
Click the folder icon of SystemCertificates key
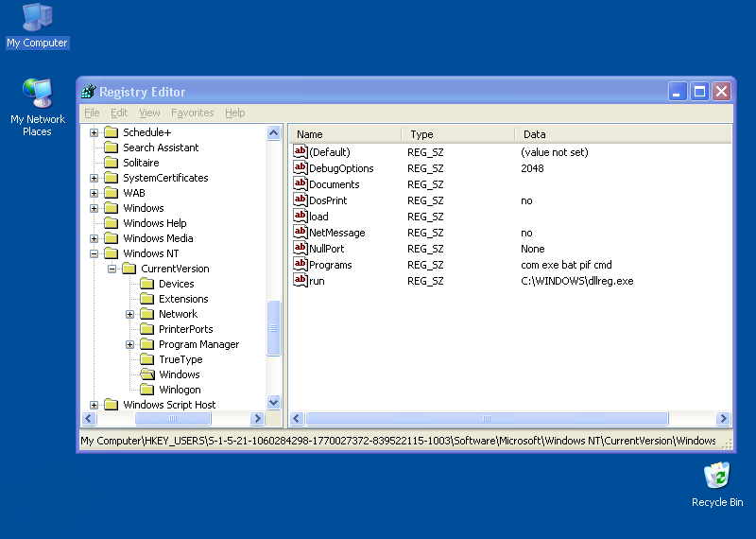pos(112,178)
